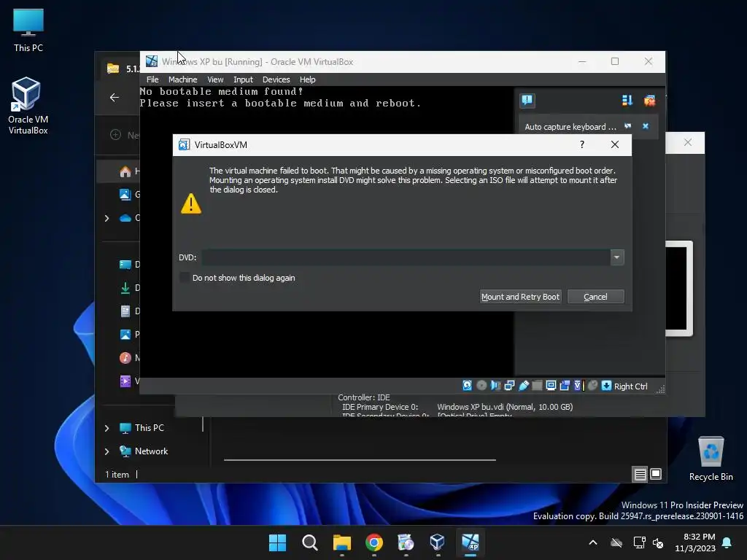This screenshot has width=747, height=560.
Task: Open the Help menu
Action: coord(307,79)
